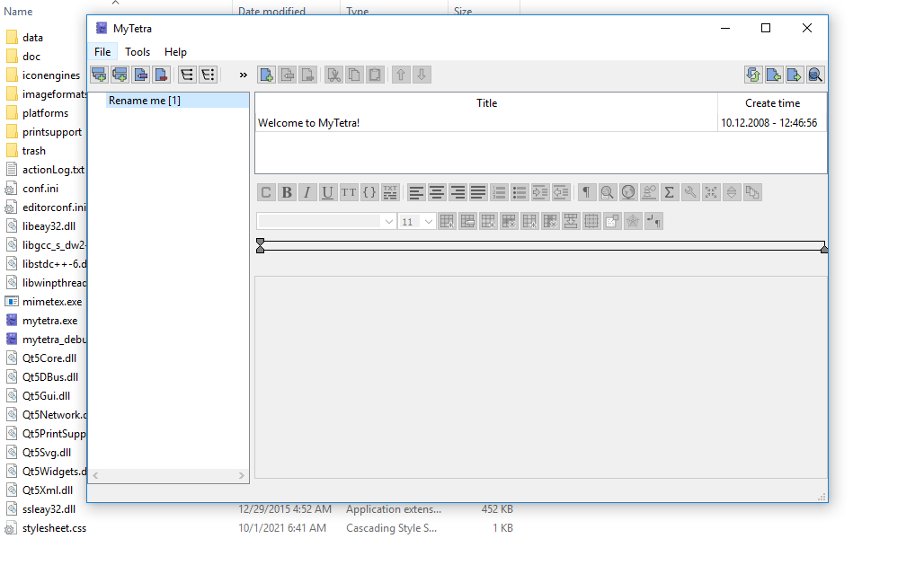Merge table cells with the merge icon

571,222
